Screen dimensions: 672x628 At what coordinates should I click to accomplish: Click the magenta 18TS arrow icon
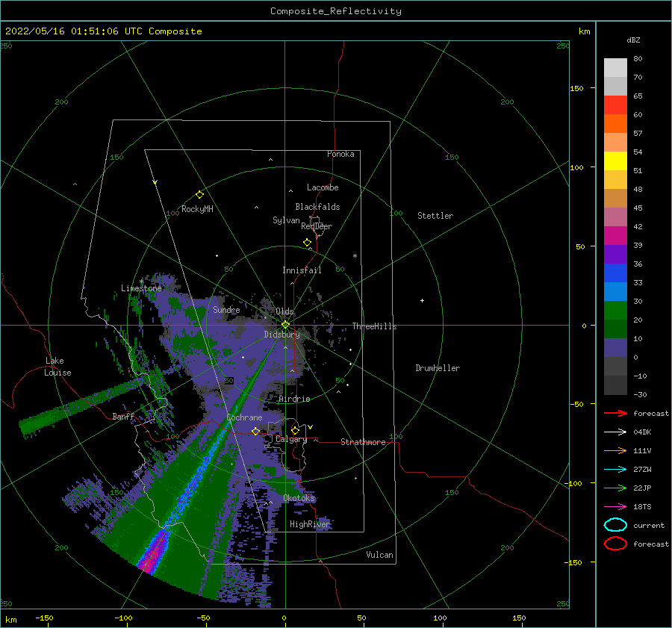point(615,507)
